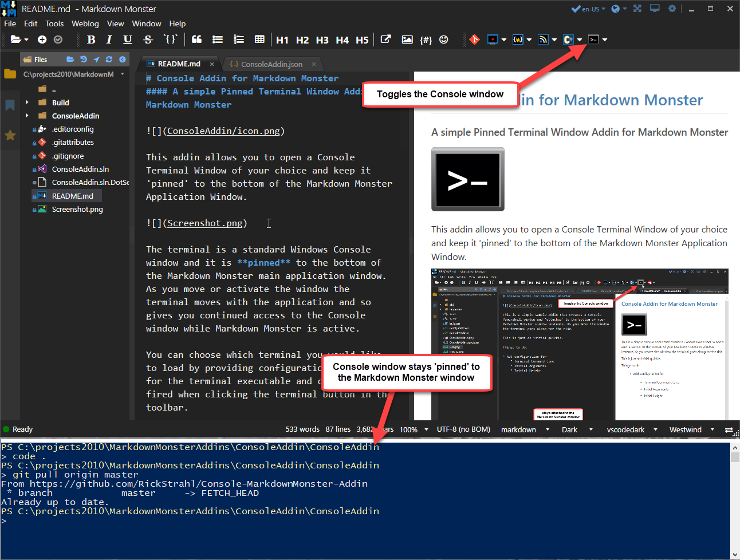Select Screenshot.png in file tree

coord(77,209)
